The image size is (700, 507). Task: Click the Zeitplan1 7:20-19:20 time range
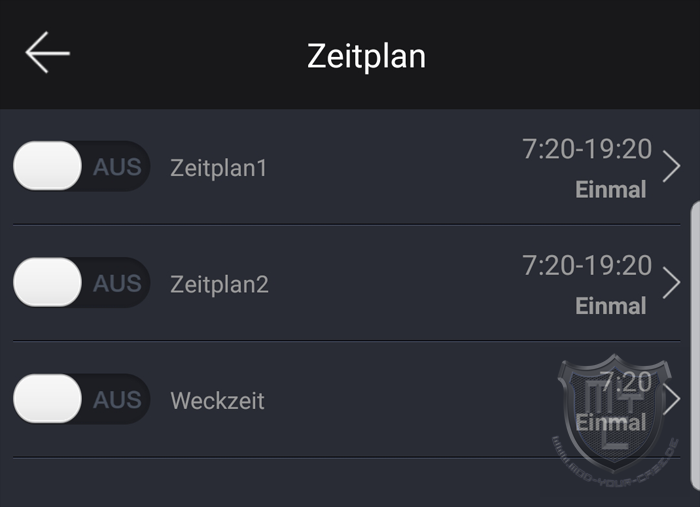pos(587,149)
